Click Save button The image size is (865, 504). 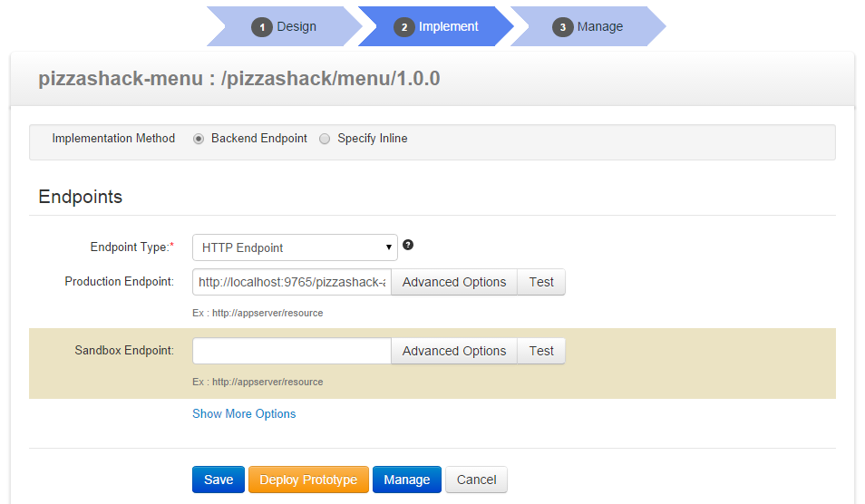pos(219,480)
